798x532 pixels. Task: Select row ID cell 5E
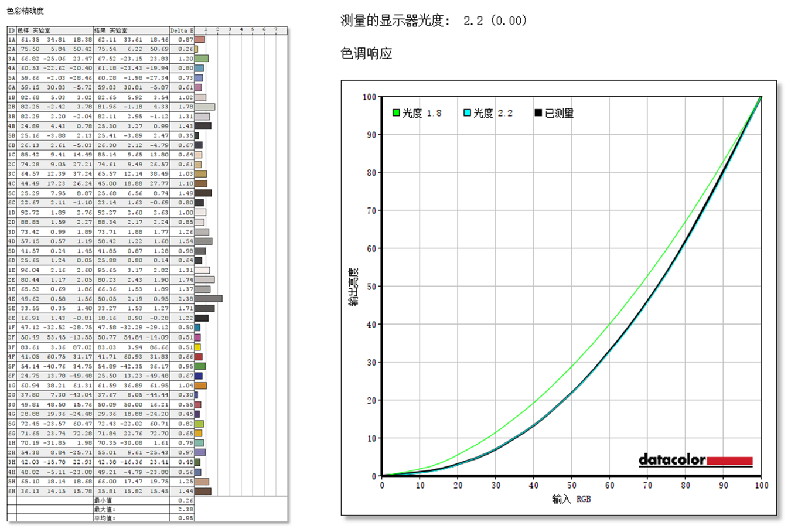coord(11,308)
